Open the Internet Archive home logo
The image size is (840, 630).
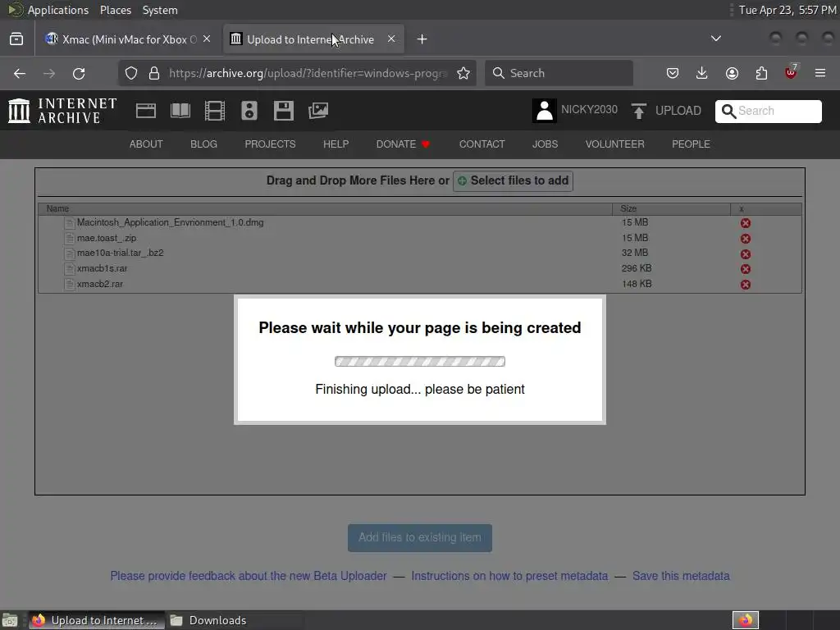point(62,111)
